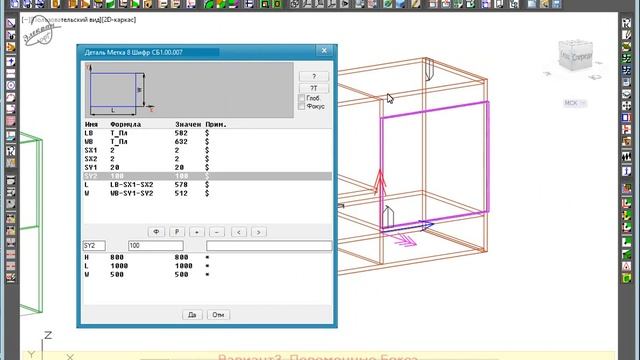
Task: Confirm the dialog with the Да button
Action: click(x=192, y=315)
